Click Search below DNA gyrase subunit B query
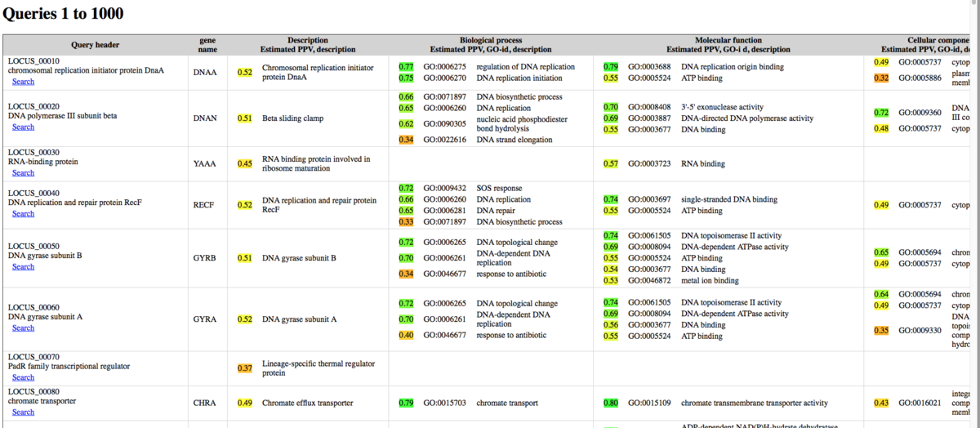Viewport: 980px width, 428px height. click(23, 266)
